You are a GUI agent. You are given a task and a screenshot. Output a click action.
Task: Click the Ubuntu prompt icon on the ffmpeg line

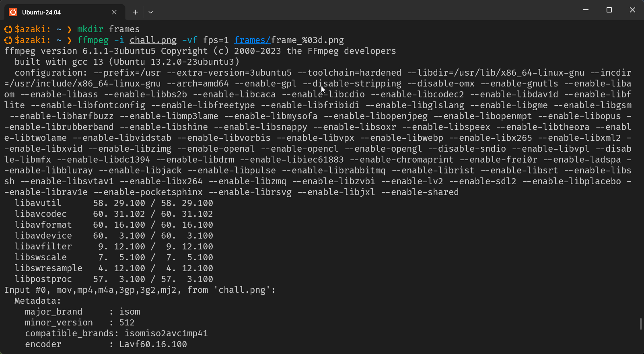point(8,40)
